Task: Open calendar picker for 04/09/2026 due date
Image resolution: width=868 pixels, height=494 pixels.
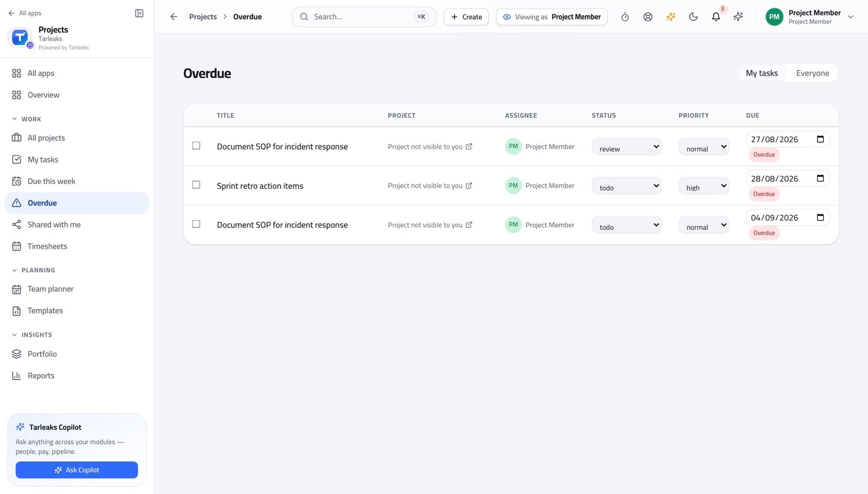Action: (820, 217)
